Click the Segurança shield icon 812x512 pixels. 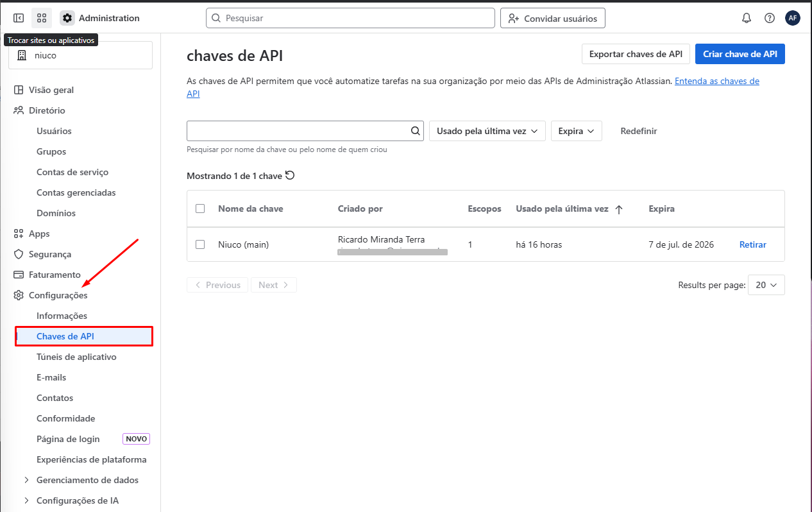pyautogui.click(x=19, y=254)
